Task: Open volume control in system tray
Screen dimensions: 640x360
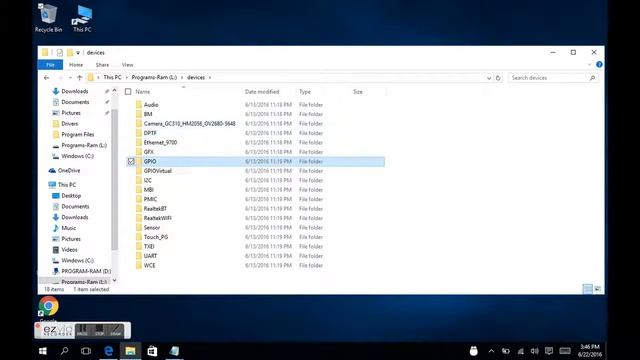Action: 534,351
